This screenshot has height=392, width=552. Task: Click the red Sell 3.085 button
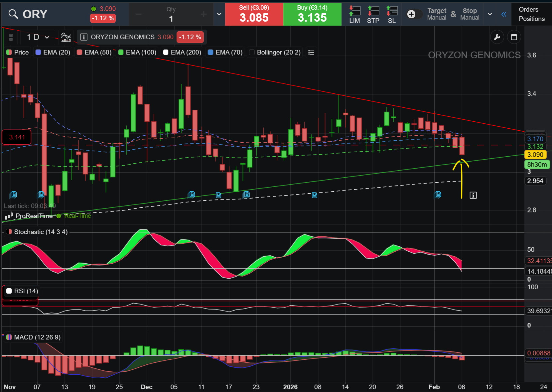click(x=254, y=14)
